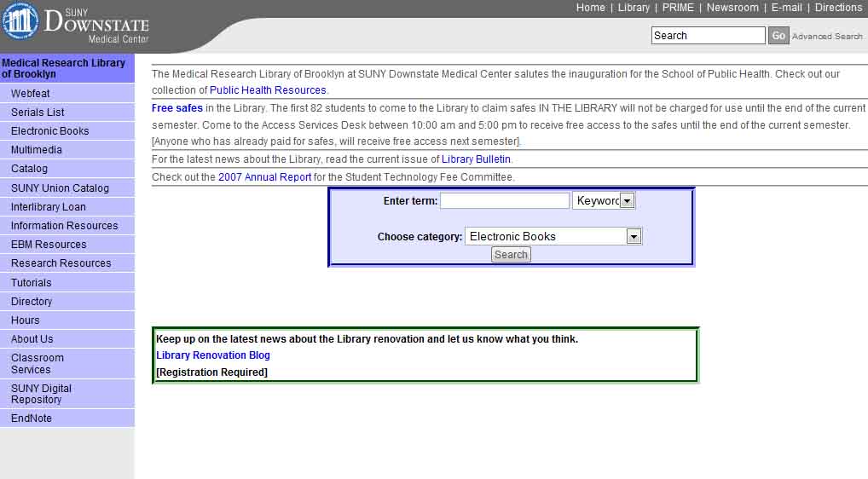
Task: Click the SUNY Downstate Medical Center logo
Action: click(x=76, y=23)
